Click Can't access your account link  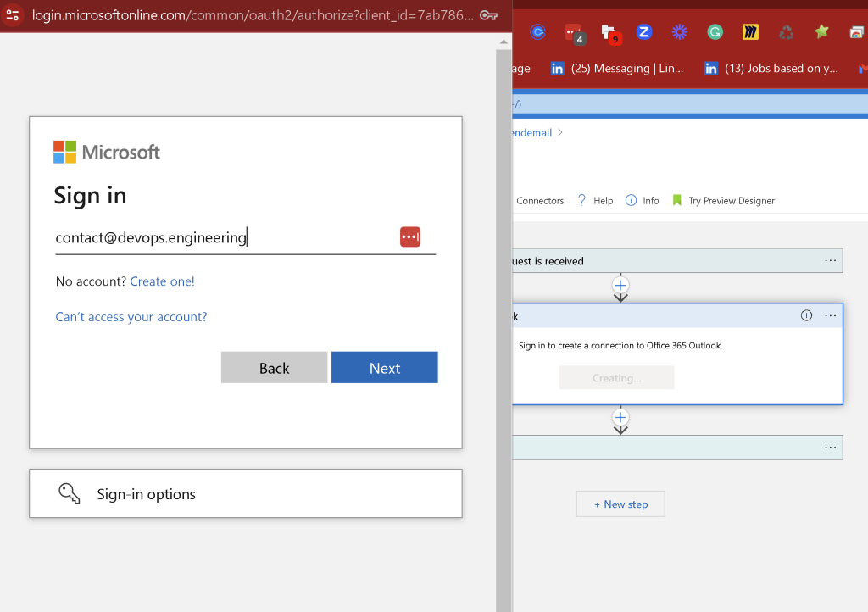click(x=131, y=316)
